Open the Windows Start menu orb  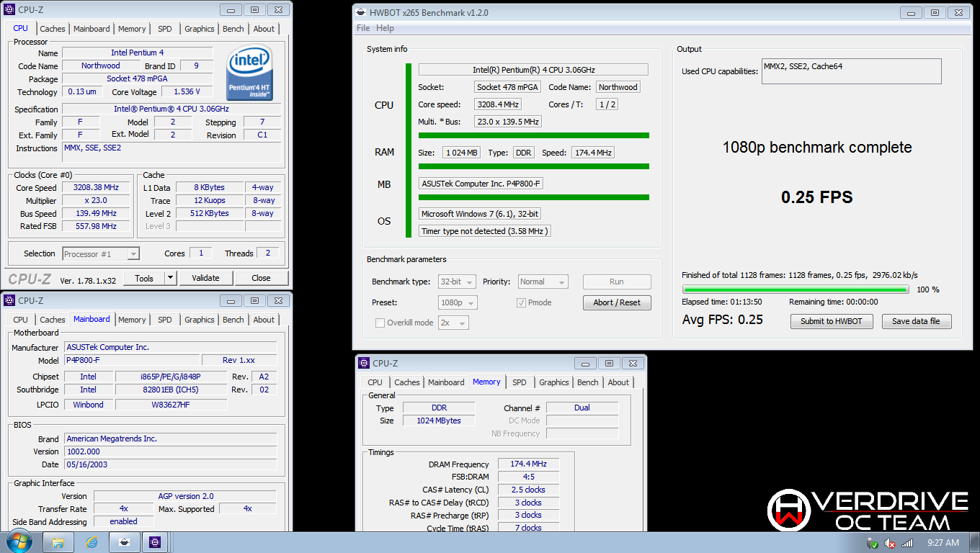[x=19, y=541]
